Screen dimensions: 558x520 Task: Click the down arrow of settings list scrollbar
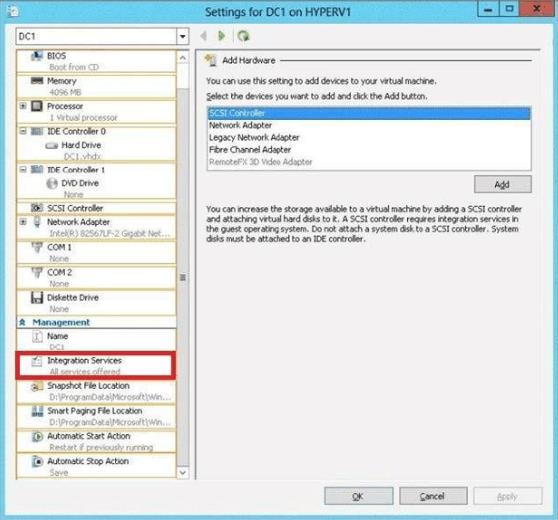pos(183,472)
